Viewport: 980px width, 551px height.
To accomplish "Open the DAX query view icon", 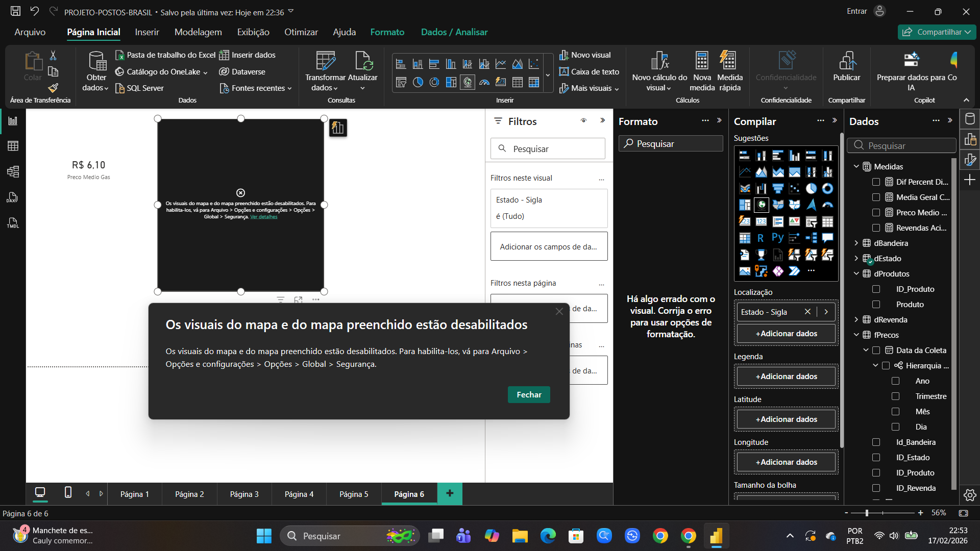I will click(x=13, y=197).
